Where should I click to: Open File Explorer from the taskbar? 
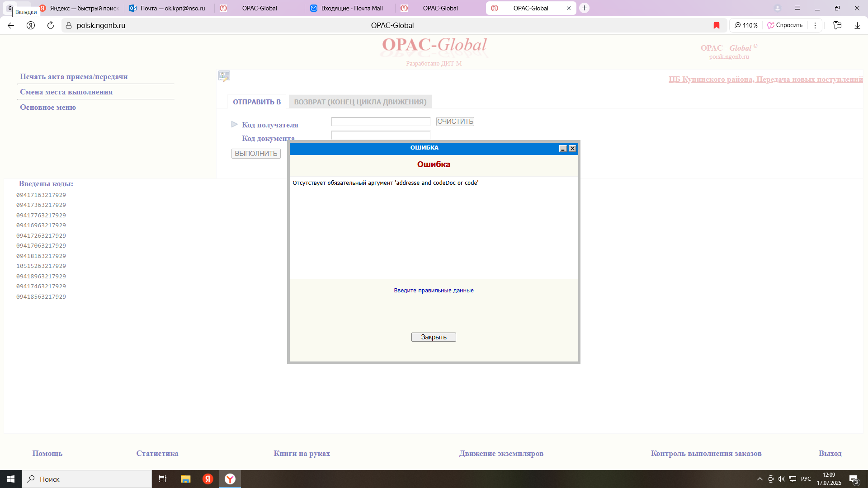(185, 479)
